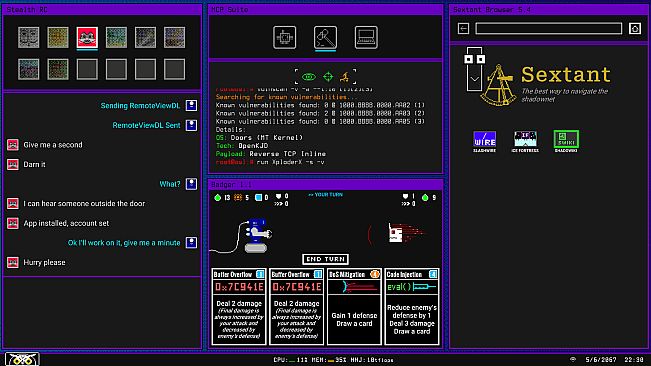Click the red avatar beside 'App installed, account set'

click(13, 223)
